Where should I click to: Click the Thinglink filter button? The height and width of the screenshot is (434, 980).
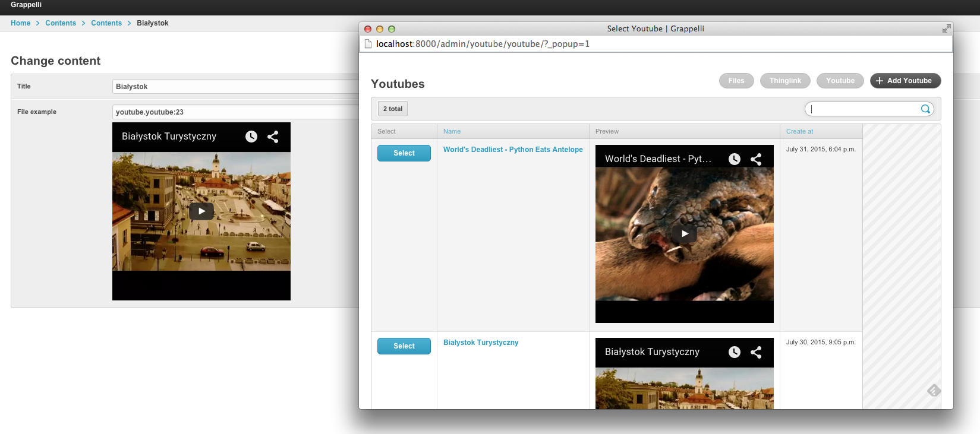pyautogui.click(x=785, y=81)
